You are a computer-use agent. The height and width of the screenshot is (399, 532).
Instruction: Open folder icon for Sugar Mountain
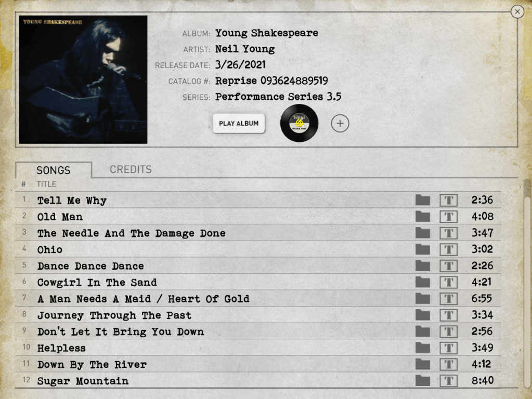422,380
